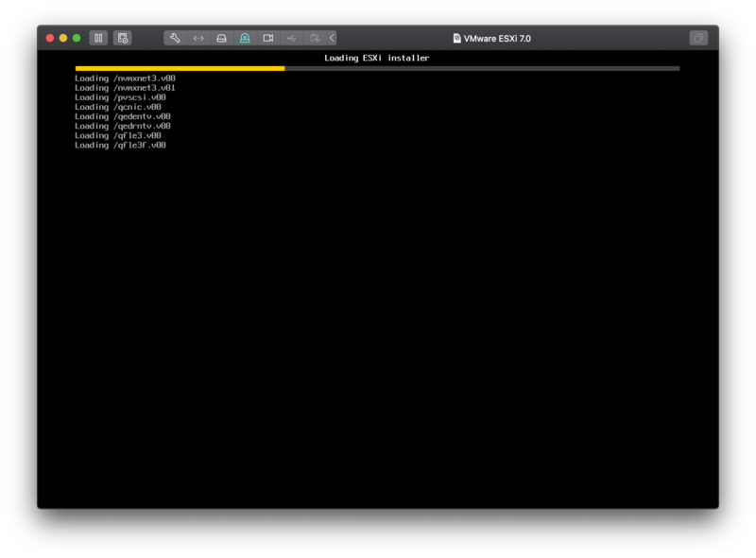Image resolution: width=756 pixels, height=558 pixels.
Task: Open the snapshots manager icon
Action: [x=123, y=38]
